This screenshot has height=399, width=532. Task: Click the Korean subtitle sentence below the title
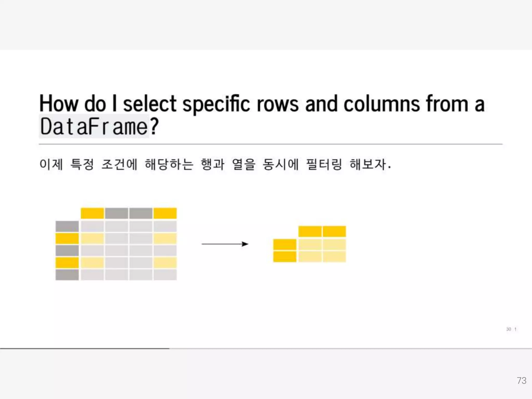[215, 164]
